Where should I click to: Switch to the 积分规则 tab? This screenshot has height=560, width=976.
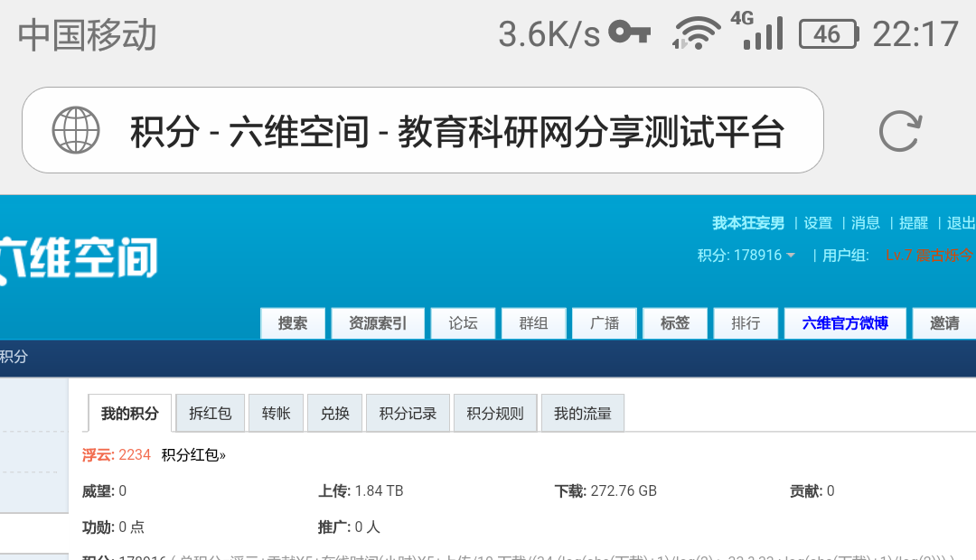tap(495, 413)
